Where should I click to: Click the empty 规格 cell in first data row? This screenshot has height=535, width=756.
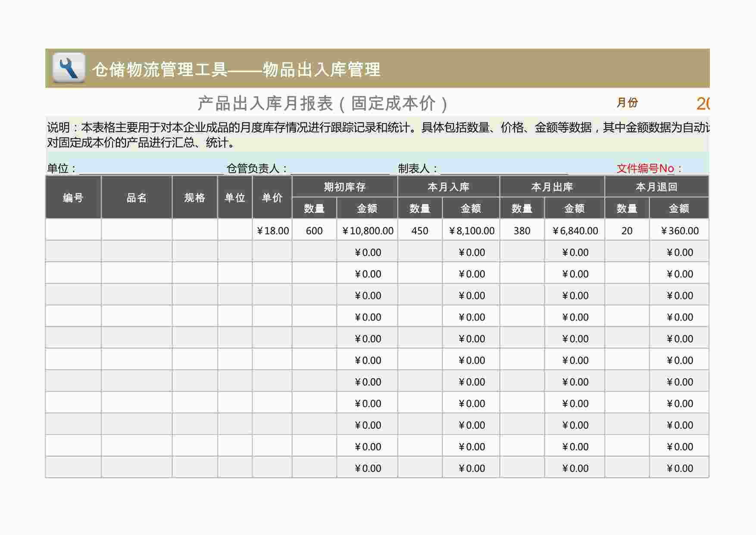tap(195, 230)
